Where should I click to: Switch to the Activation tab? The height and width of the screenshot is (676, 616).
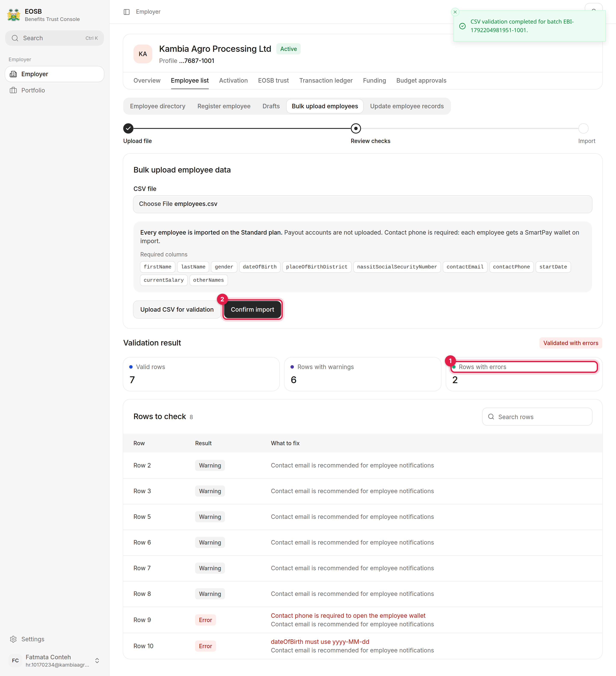233,80
